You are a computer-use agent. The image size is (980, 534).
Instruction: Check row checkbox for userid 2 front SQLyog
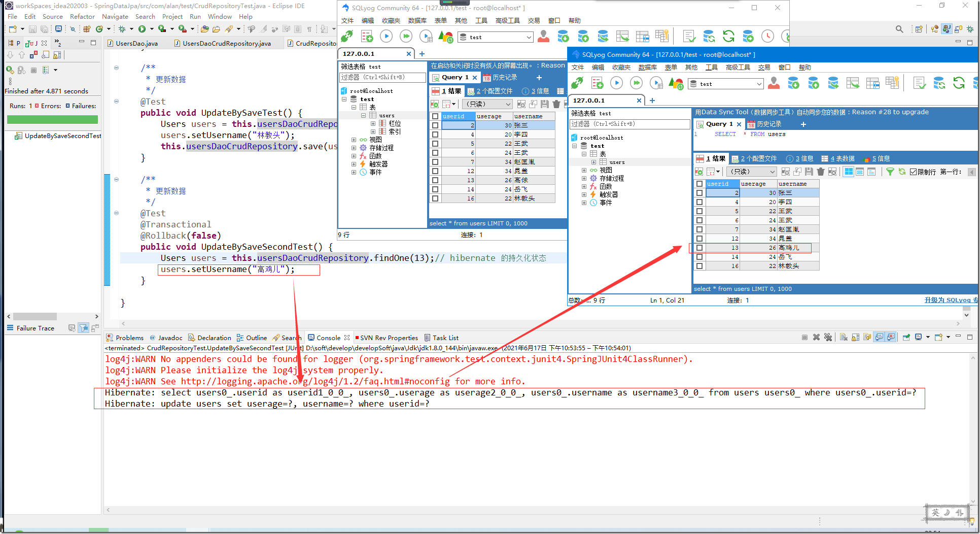click(x=699, y=193)
